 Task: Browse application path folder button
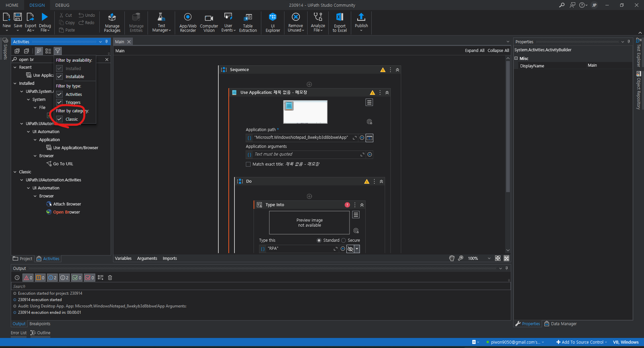[369, 138]
